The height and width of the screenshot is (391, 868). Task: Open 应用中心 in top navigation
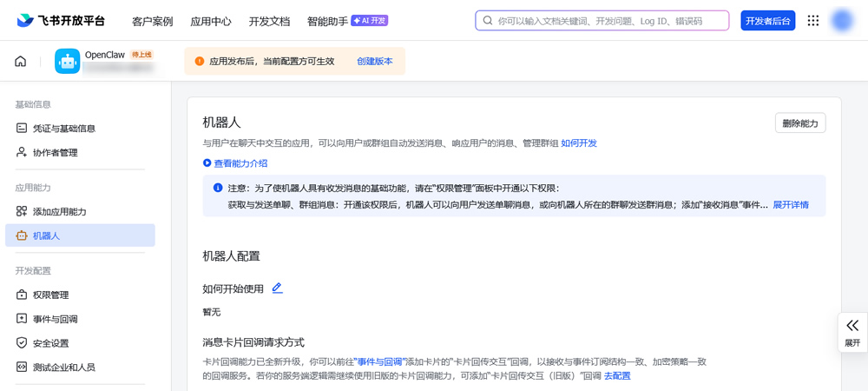point(211,21)
